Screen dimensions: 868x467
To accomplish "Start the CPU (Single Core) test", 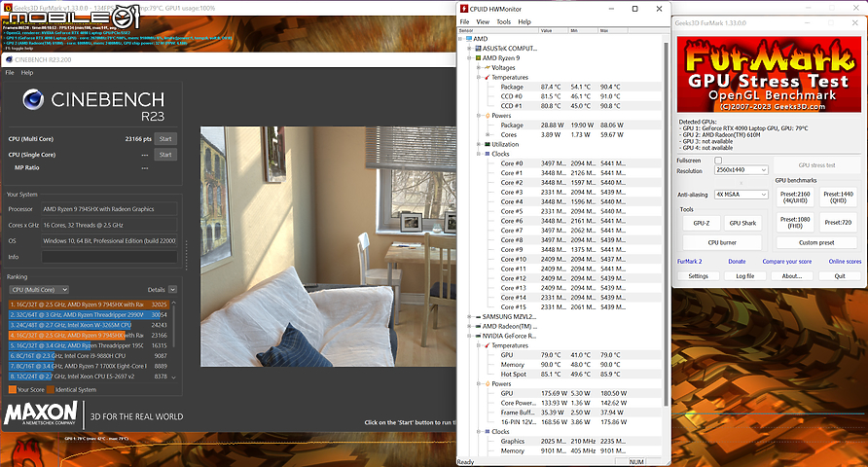I will (x=165, y=155).
